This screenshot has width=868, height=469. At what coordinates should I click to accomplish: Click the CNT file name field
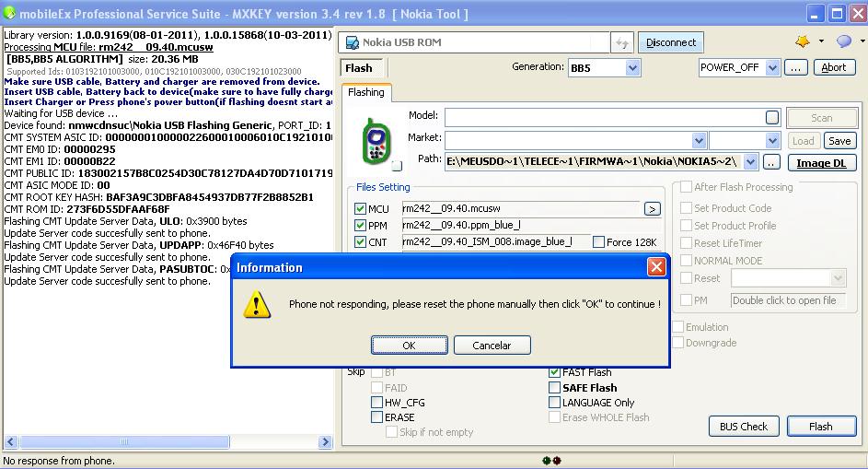(495, 241)
